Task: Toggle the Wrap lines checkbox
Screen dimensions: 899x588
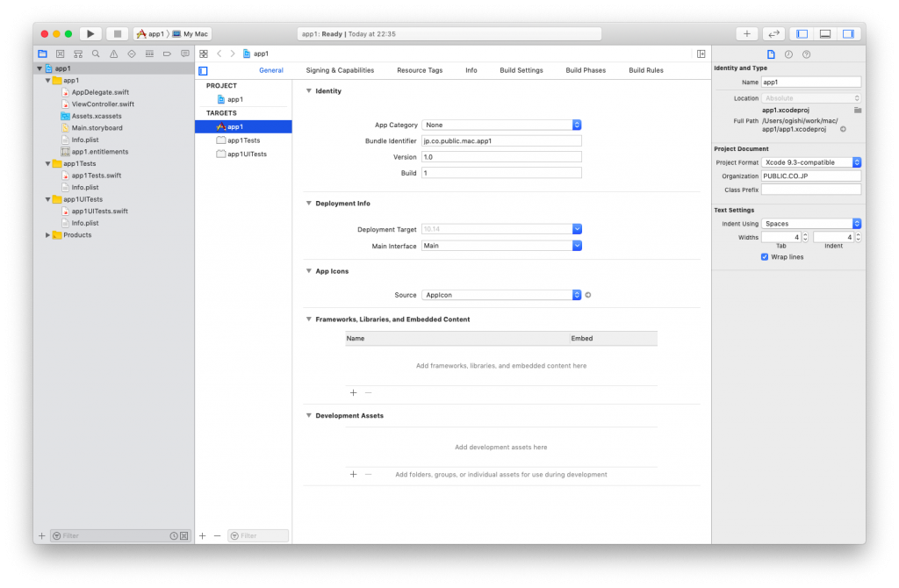Action: point(765,257)
